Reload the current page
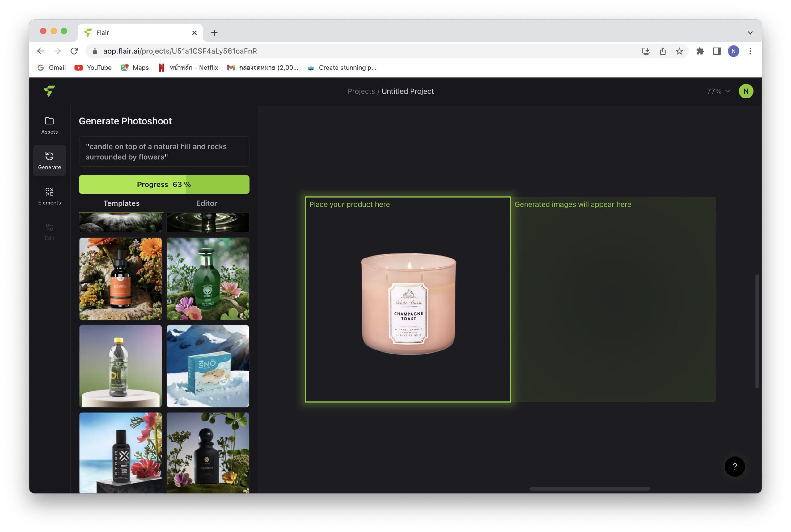791x532 pixels. coord(74,51)
